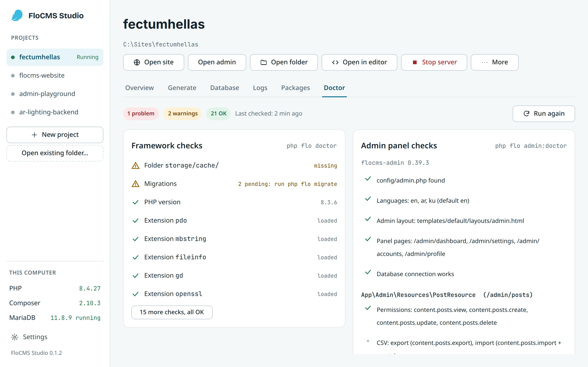Click the plus icon on New project
588x367 pixels.
pos(34,135)
